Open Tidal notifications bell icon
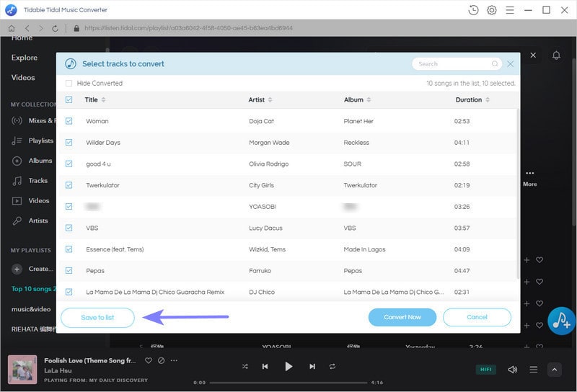Screen dimensions: 577x392 coord(556,55)
